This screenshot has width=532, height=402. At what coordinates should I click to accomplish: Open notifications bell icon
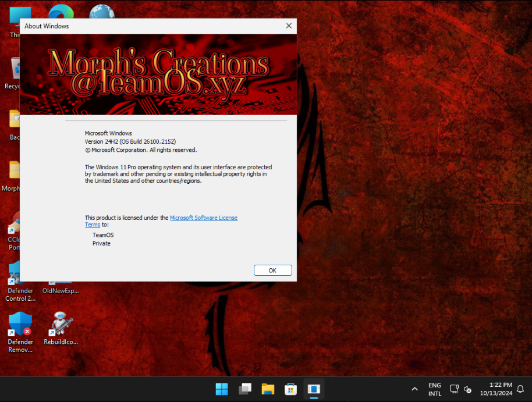click(520, 389)
